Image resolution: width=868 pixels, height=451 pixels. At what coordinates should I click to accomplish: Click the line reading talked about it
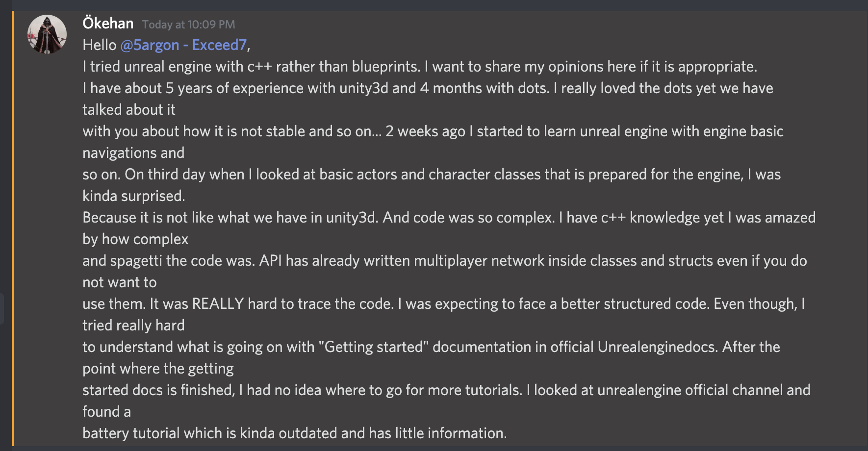point(129,110)
